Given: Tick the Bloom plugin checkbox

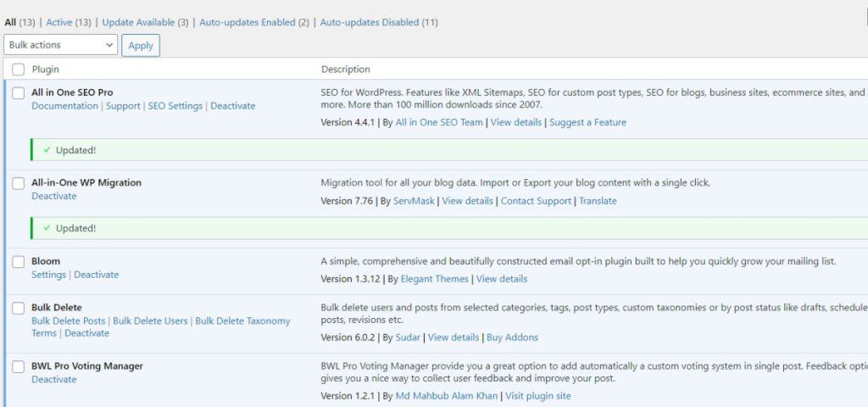Looking at the screenshot, I should [x=19, y=261].
